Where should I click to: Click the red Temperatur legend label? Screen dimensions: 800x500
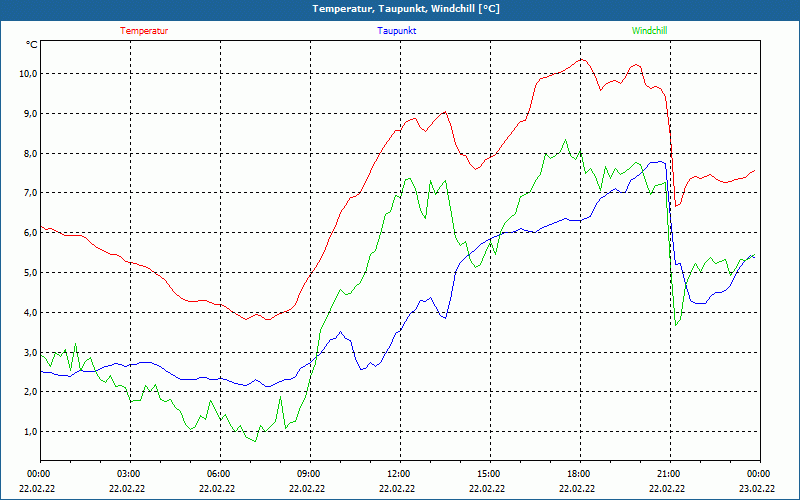[144, 31]
